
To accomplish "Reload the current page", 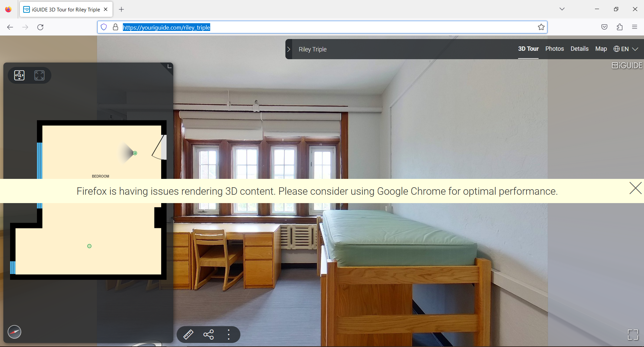I will 40,27.
